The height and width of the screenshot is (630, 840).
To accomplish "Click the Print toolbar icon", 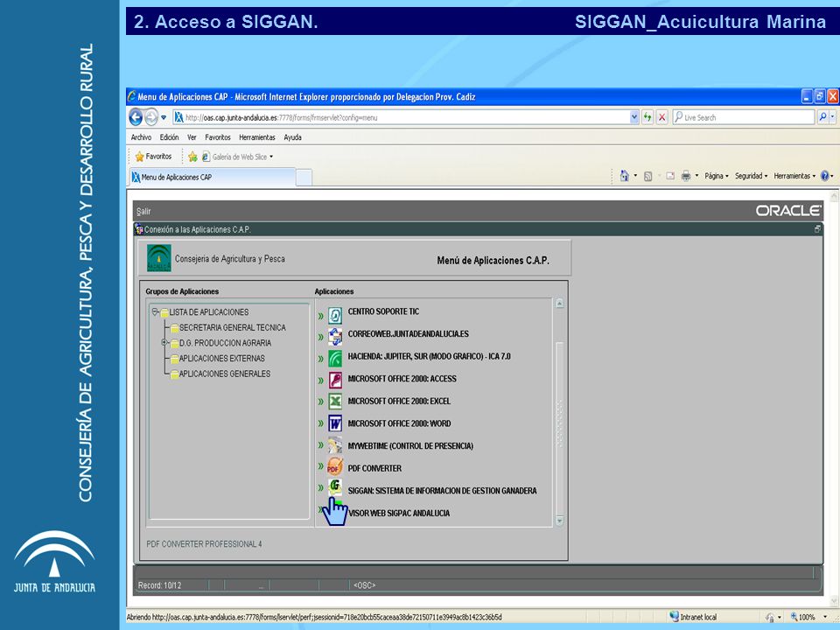I will (x=686, y=176).
